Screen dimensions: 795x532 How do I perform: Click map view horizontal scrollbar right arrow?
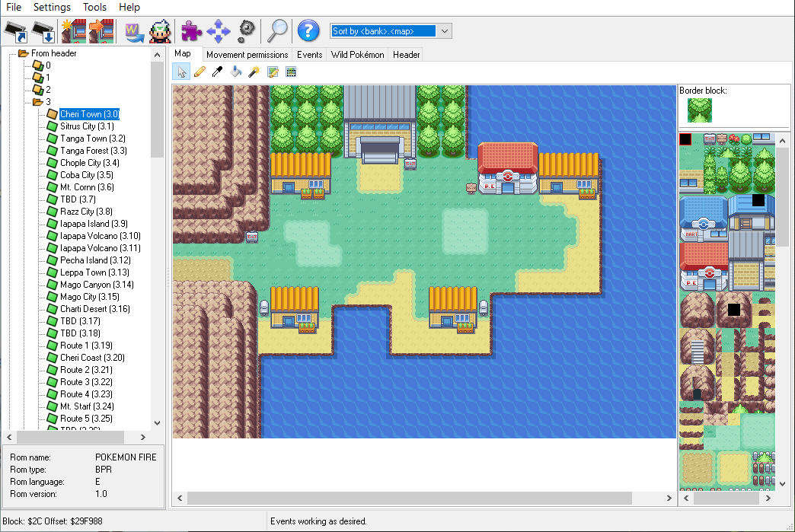tap(669, 498)
